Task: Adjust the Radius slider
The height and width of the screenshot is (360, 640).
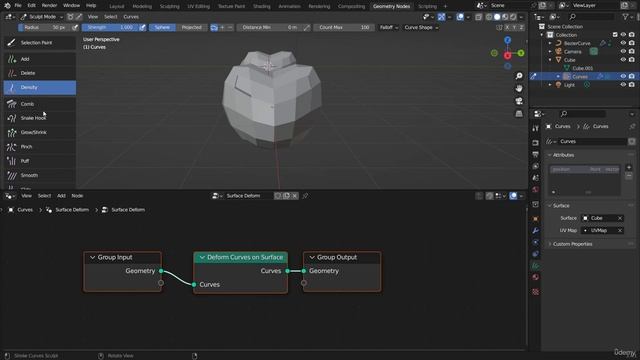Action: click(44, 27)
